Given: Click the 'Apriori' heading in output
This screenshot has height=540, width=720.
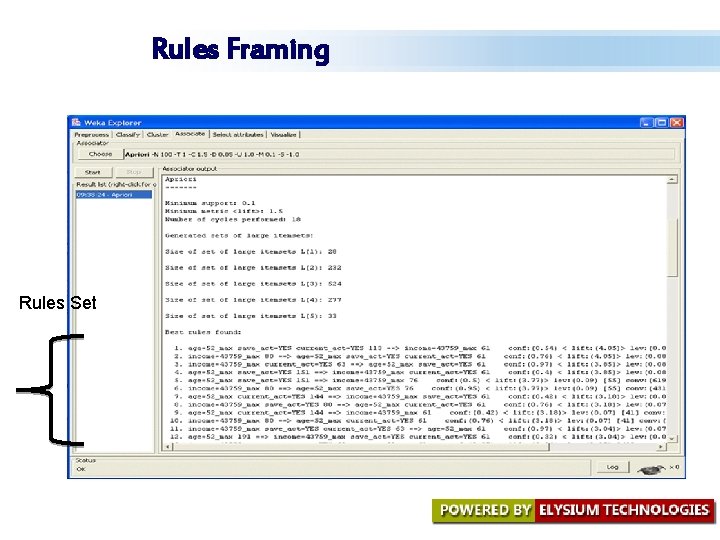Looking at the screenshot, I should (x=180, y=180).
